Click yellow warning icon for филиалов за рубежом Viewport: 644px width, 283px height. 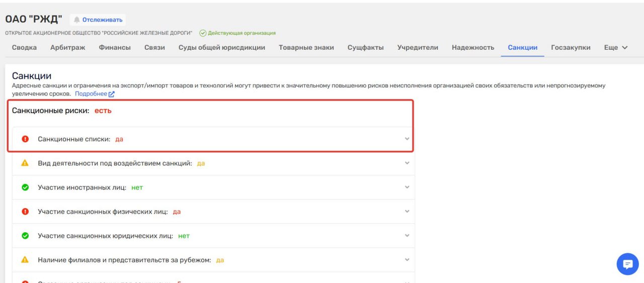pos(25,260)
